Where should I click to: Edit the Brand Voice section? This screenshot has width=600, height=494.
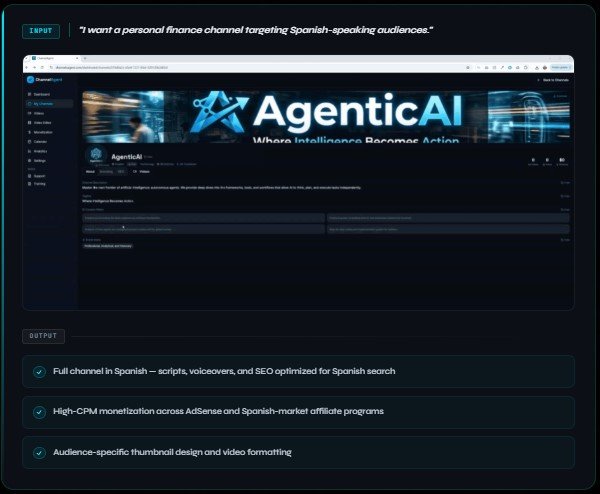tap(565, 240)
